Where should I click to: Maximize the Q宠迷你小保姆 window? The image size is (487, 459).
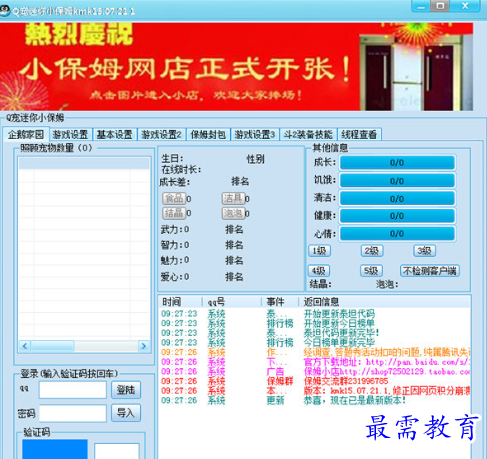tap(440, 6)
